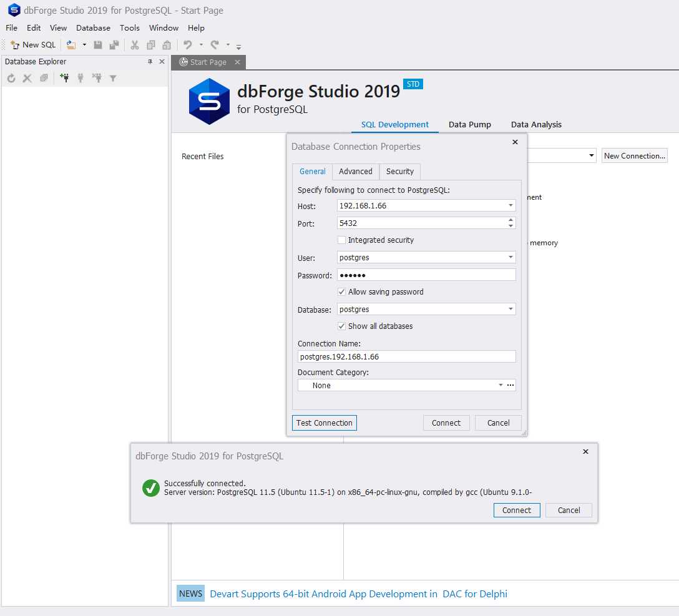
Task: Open the Tools menu
Action: click(129, 27)
